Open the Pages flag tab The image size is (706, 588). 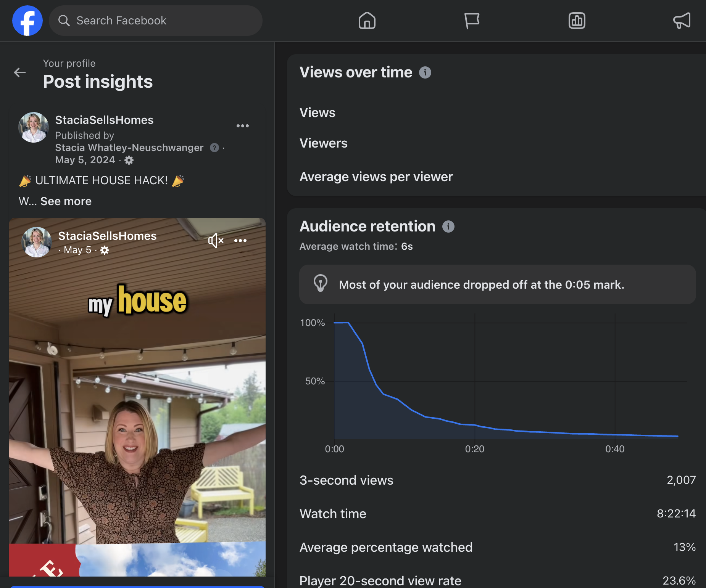[472, 21]
